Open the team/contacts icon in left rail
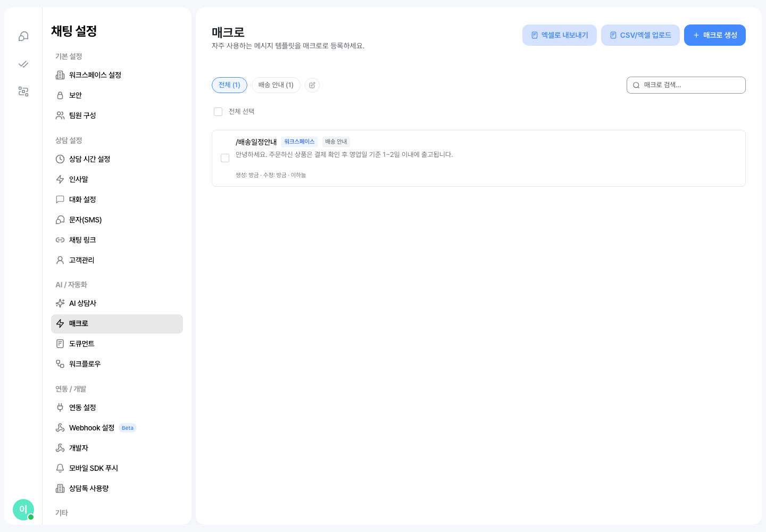 point(23,92)
